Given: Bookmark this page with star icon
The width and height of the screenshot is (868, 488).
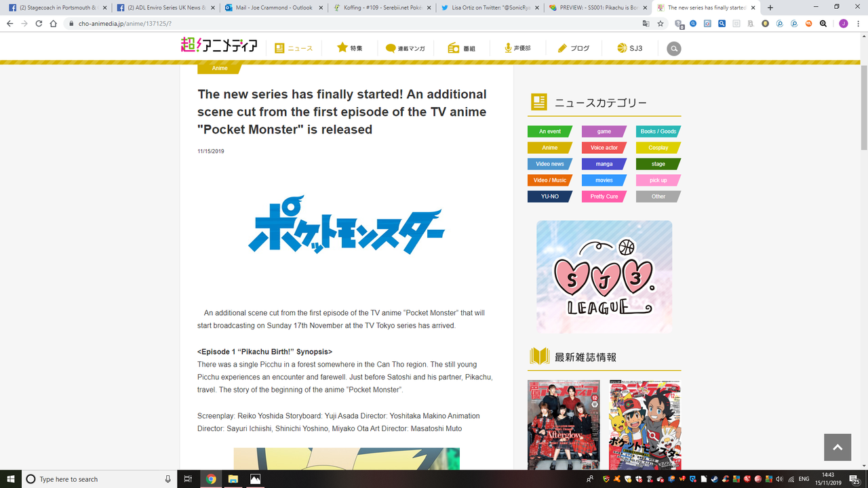Looking at the screenshot, I should coord(660,23).
